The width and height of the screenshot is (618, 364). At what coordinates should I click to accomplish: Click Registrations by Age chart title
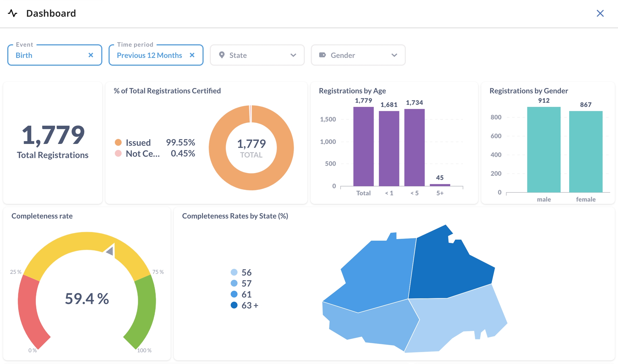(x=352, y=91)
